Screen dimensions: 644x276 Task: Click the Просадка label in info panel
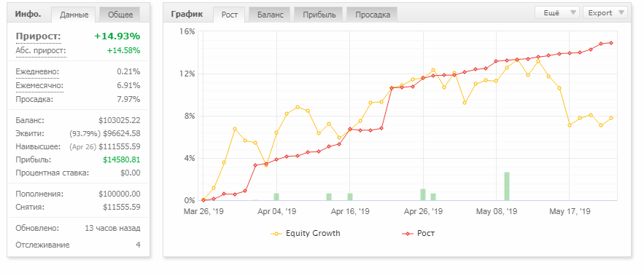pyautogui.click(x=34, y=99)
